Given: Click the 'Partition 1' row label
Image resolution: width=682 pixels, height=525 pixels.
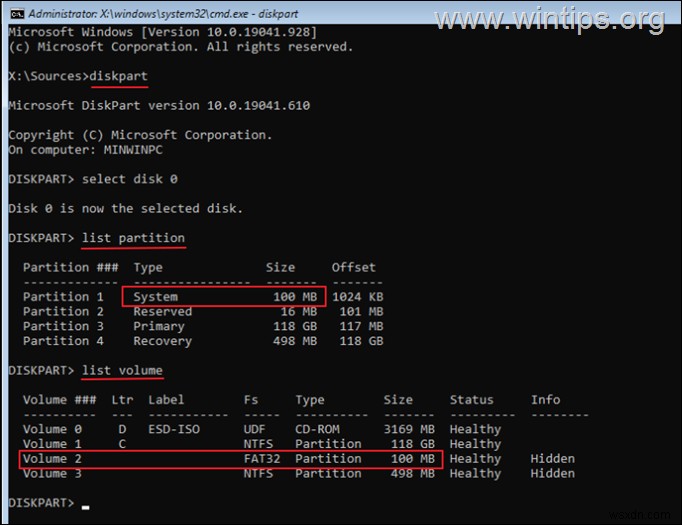Looking at the screenshot, I should click(64, 297).
